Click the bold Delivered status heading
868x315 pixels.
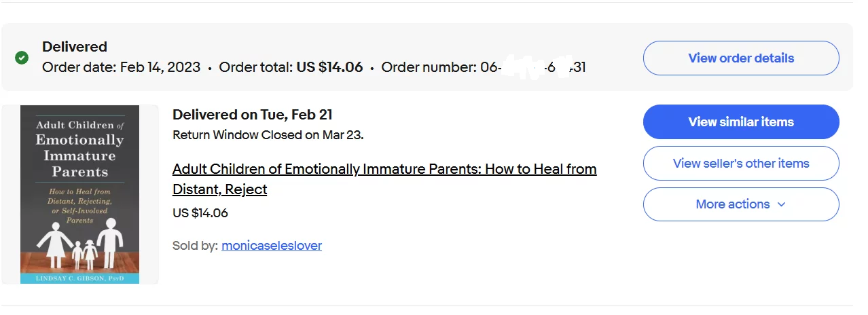(x=75, y=47)
